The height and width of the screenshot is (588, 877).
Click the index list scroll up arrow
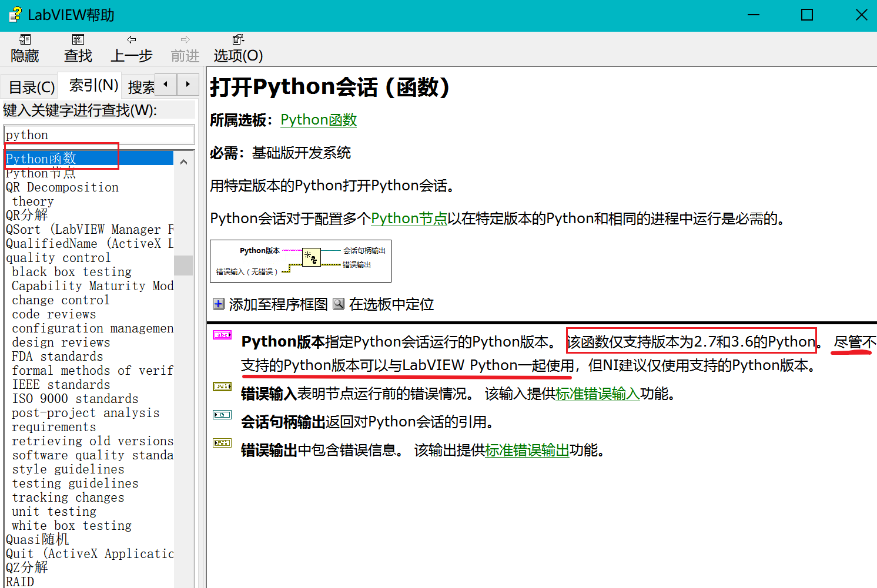183,162
